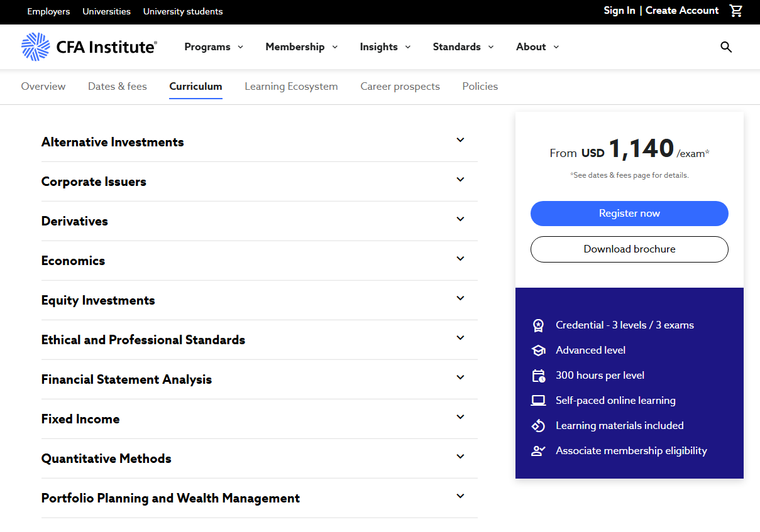Open the Insights navigation dropdown

(x=385, y=47)
